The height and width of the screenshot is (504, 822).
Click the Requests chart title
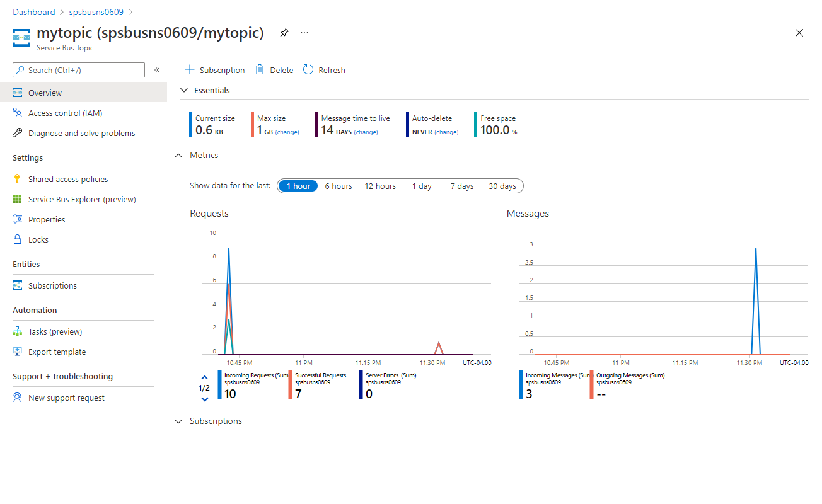click(x=209, y=214)
